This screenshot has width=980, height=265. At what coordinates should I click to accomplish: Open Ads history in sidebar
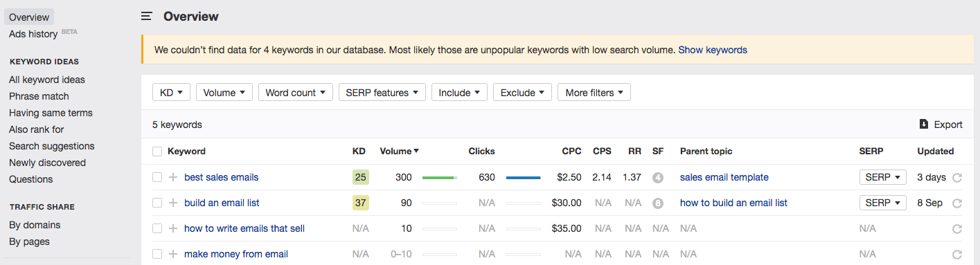point(33,34)
